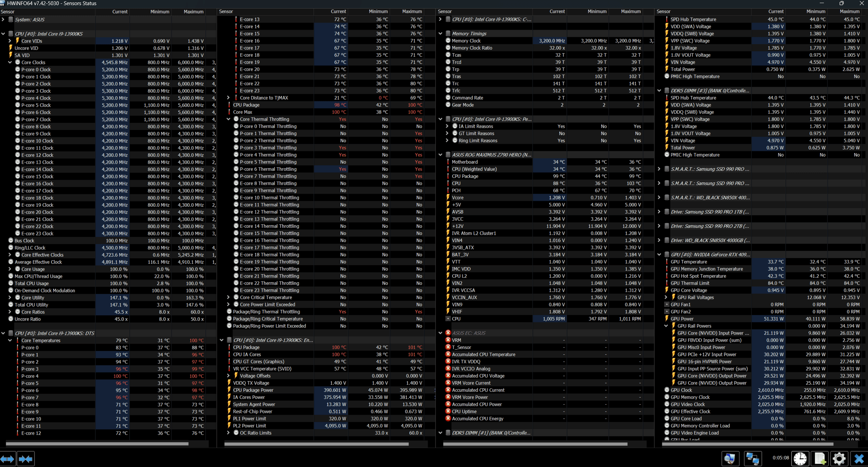Select the CPU Package Power row
868x467 pixels.
[x=253, y=390]
